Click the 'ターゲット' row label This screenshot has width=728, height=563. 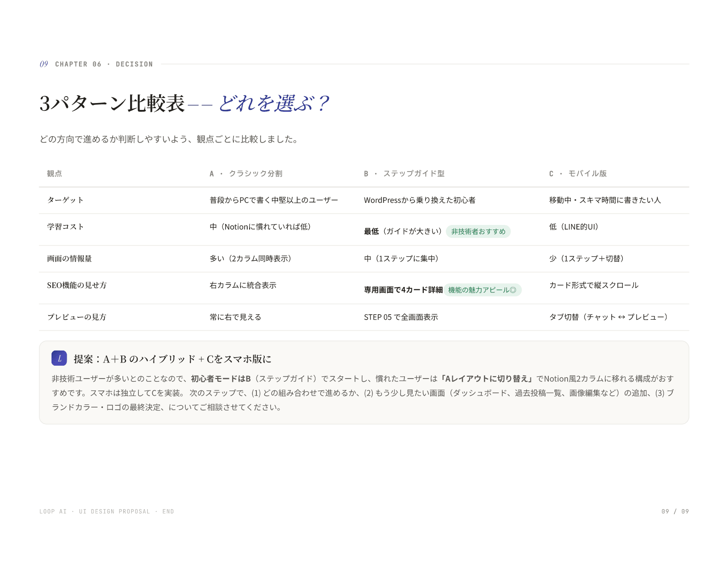click(65, 200)
